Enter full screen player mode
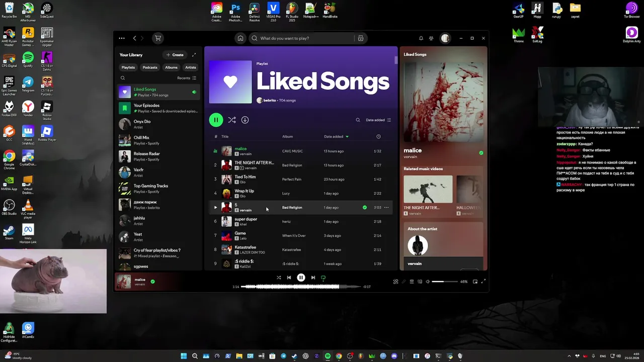Viewport: 644px width, 362px height. point(484,282)
